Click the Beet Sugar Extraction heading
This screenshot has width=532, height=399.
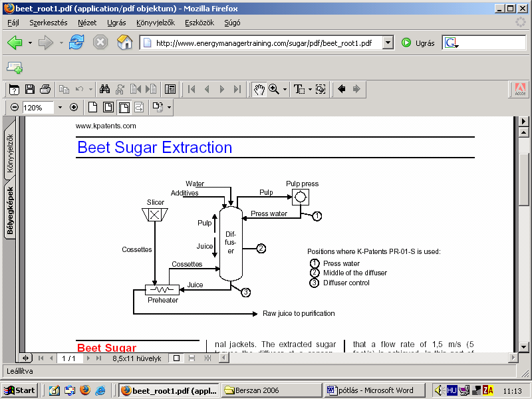click(155, 148)
